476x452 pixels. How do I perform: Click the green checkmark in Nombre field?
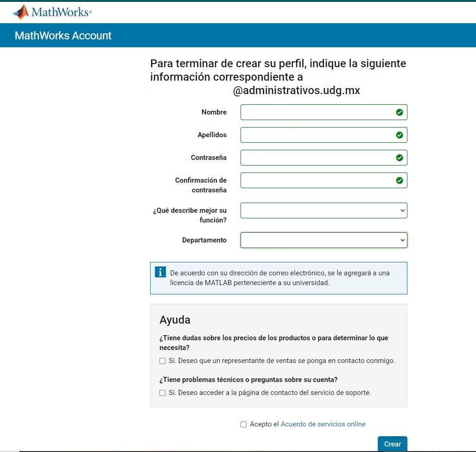pos(399,112)
